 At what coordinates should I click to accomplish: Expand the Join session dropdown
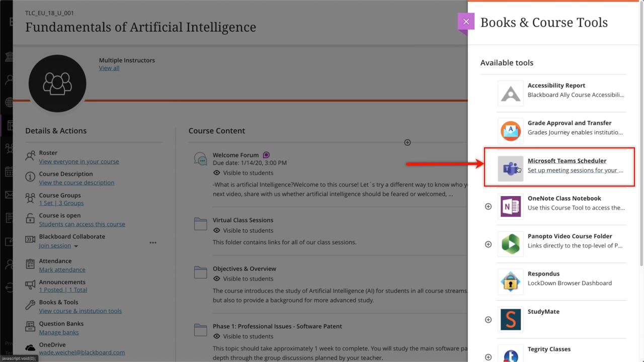click(76, 246)
